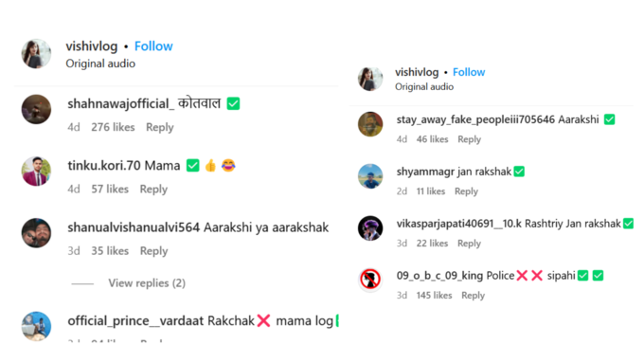Click vishivlog avatar in left panel

click(x=37, y=54)
